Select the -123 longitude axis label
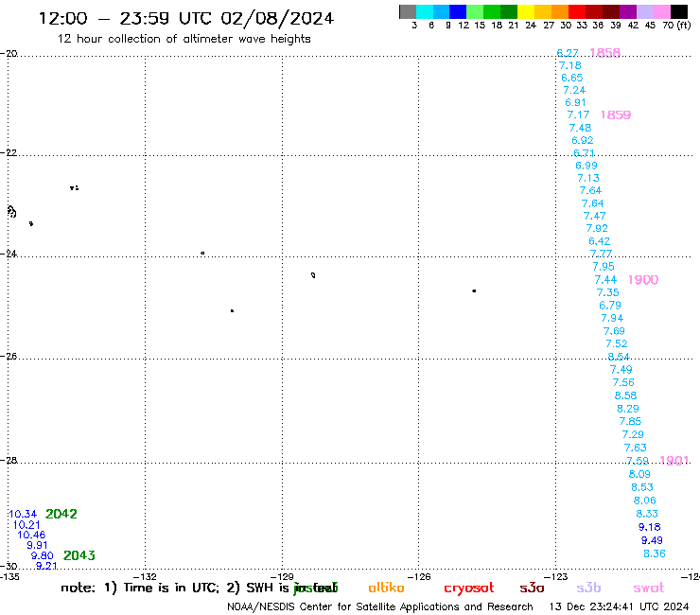The height and width of the screenshot is (615, 700). coord(555,576)
